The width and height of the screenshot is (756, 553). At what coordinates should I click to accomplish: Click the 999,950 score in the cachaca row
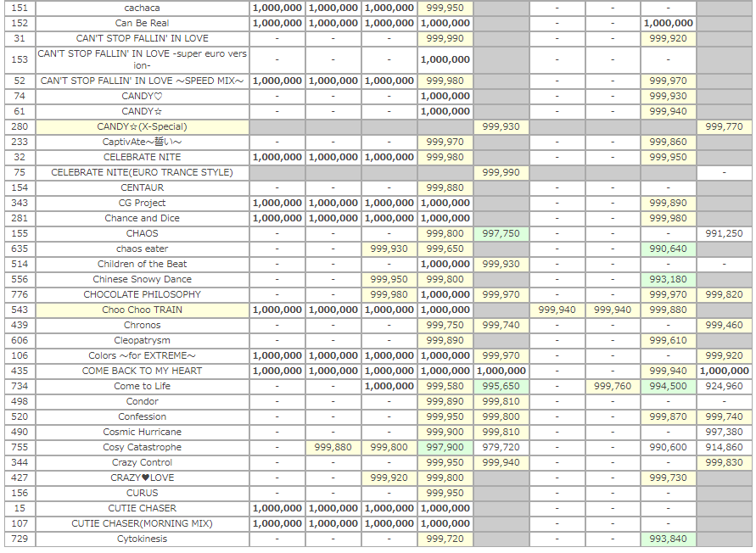pos(445,8)
